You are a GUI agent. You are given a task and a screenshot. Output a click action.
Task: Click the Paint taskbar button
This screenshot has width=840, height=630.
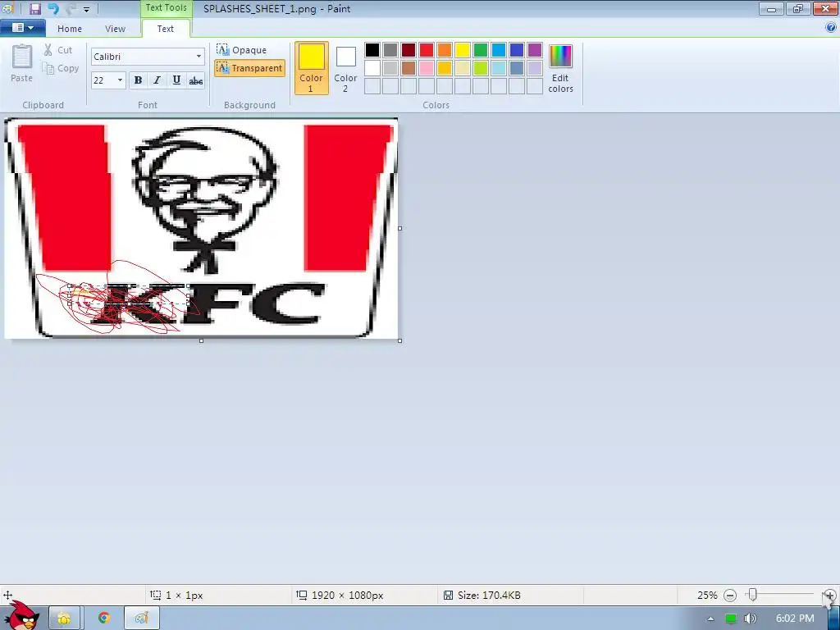142,619
